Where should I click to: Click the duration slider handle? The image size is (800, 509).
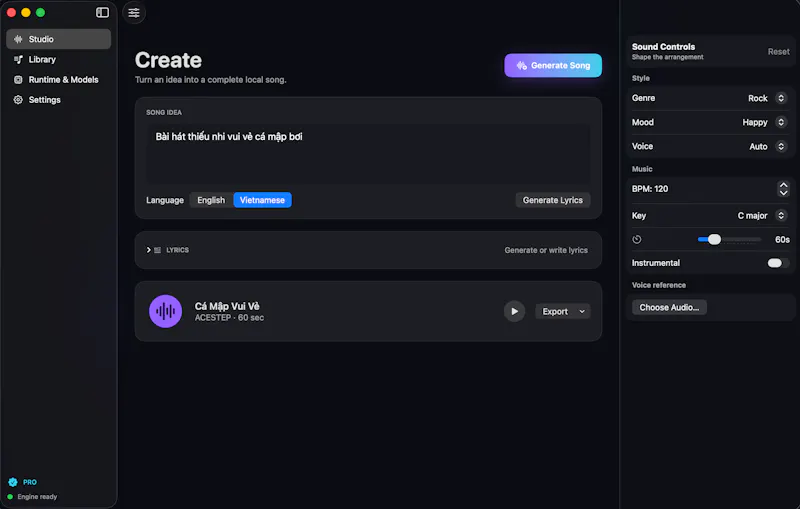(x=714, y=239)
